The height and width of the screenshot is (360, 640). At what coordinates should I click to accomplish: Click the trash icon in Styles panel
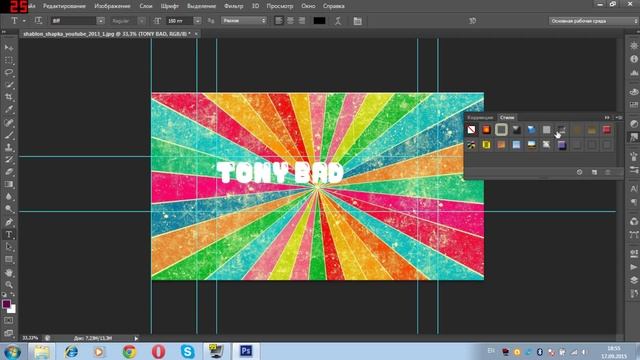tap(608, 172)
